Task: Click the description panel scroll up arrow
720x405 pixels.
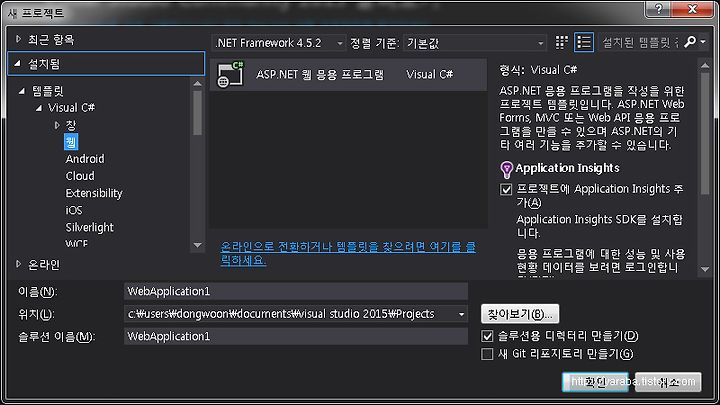Action: click(x=705, y=66)
